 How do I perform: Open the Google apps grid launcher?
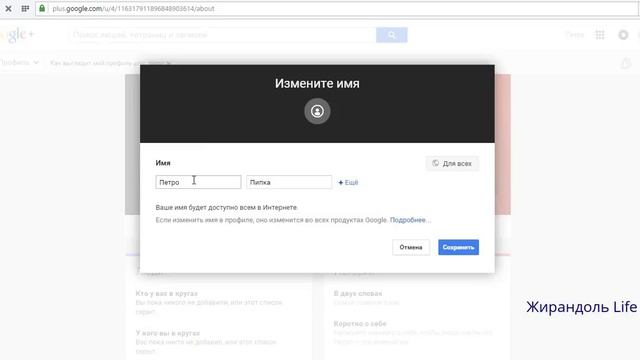click(x=600, y=35)
